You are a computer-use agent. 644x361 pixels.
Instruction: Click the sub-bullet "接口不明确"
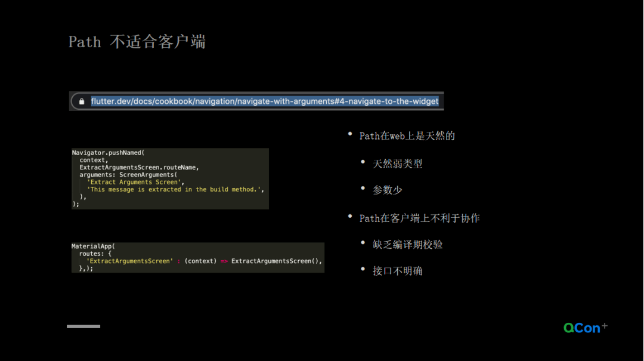[397, 271]
